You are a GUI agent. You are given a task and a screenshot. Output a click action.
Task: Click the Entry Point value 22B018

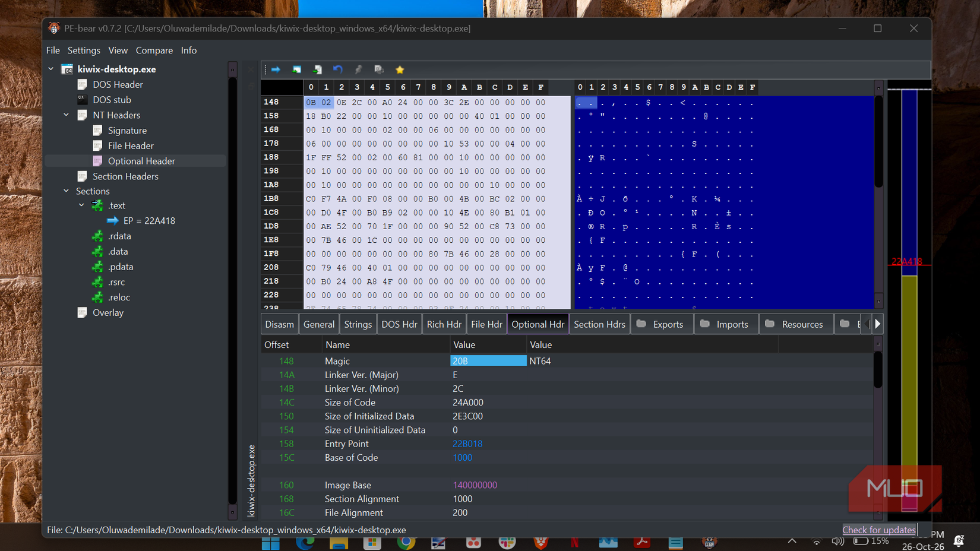[467, 444]
